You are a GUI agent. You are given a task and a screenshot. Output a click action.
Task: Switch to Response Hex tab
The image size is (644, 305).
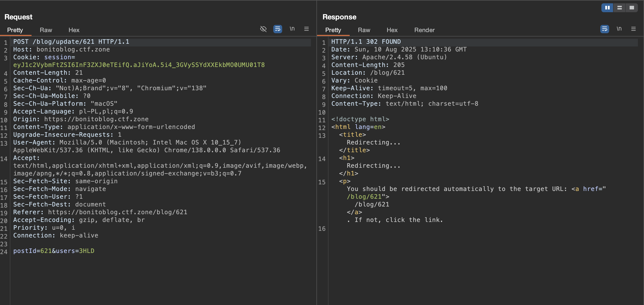[x=392, y=30]
